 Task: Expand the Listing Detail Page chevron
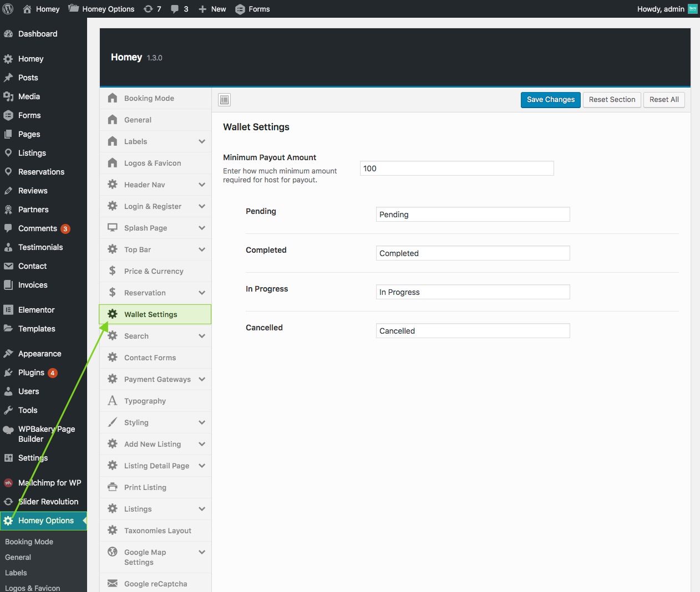[202, 466]
